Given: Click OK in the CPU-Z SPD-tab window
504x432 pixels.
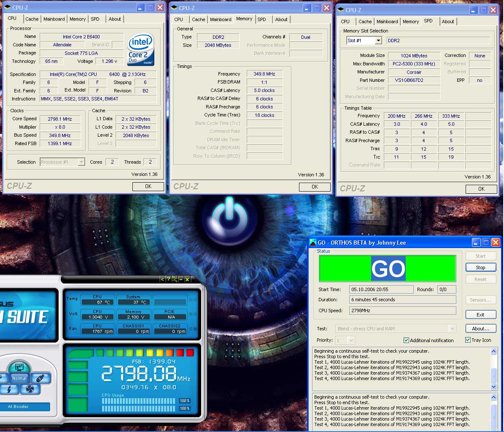Looking at the screenshot, I should [x=481, y=189].
